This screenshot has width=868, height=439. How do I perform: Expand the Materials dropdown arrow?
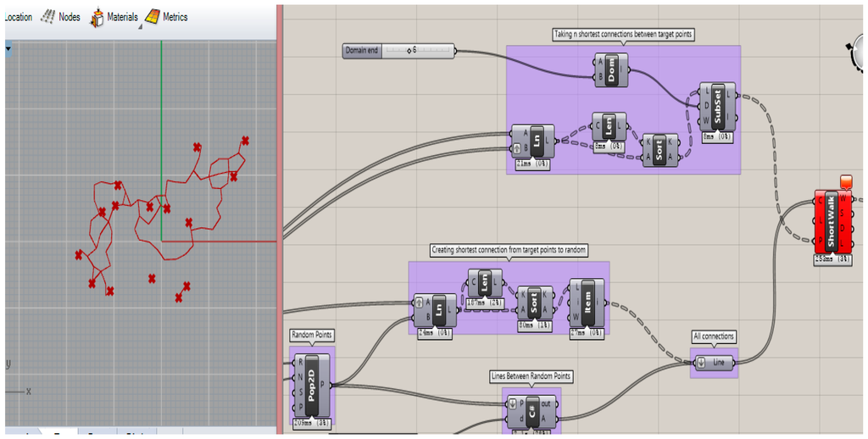[140, 26]
